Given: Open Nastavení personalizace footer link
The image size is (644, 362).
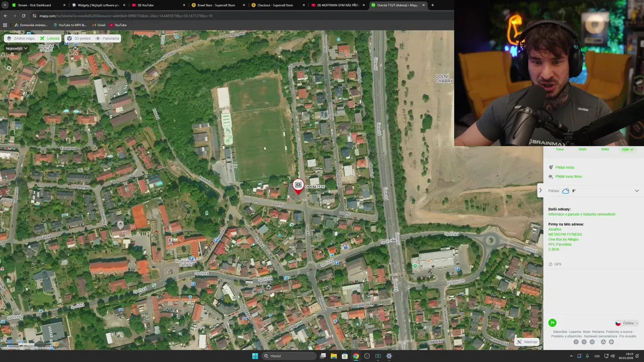Looking at the screenshot, I should 601,336.
